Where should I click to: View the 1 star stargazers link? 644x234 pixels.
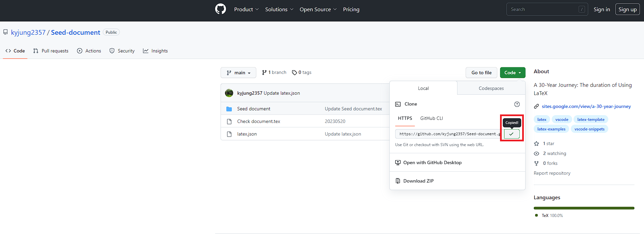tap(544, 143)
